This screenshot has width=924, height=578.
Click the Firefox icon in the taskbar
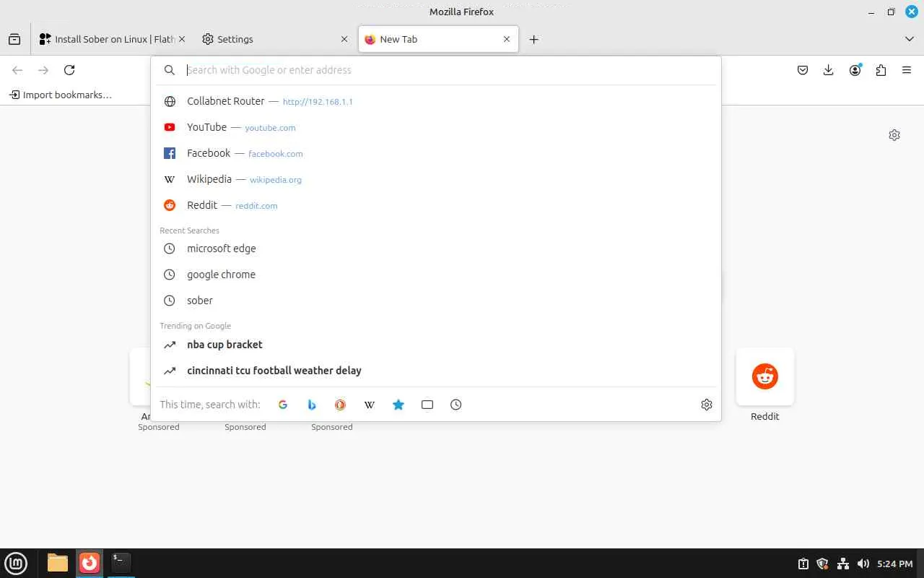coord(90,563)
